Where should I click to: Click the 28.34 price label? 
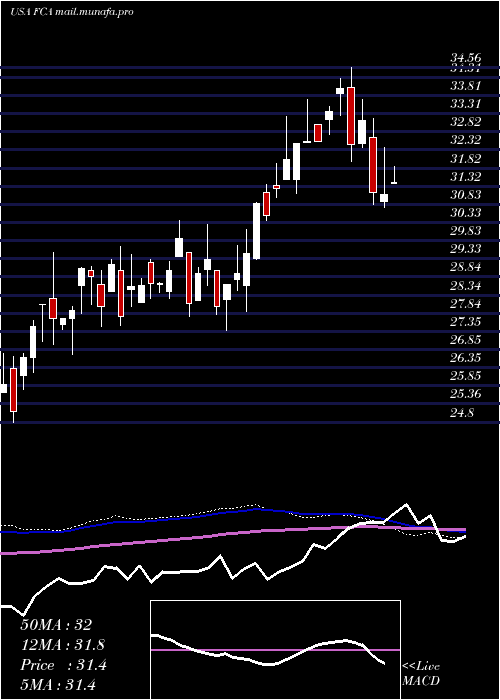point(466,285)
